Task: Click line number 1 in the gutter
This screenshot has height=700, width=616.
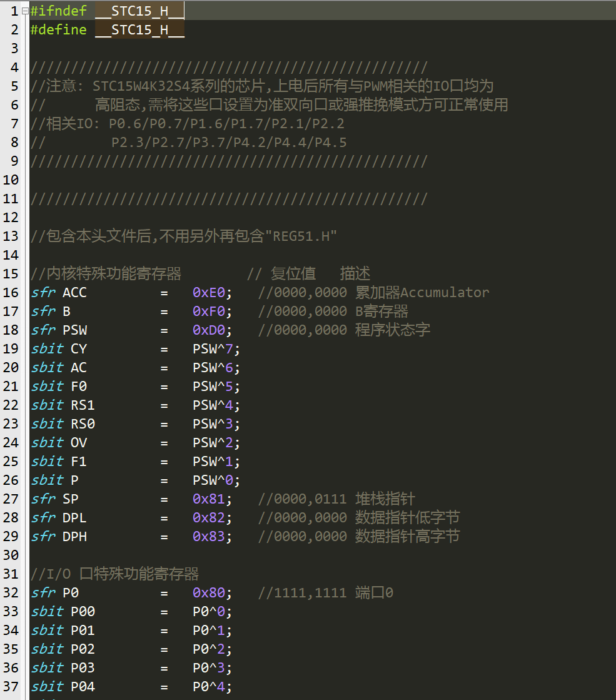Action: click(15, 11)
